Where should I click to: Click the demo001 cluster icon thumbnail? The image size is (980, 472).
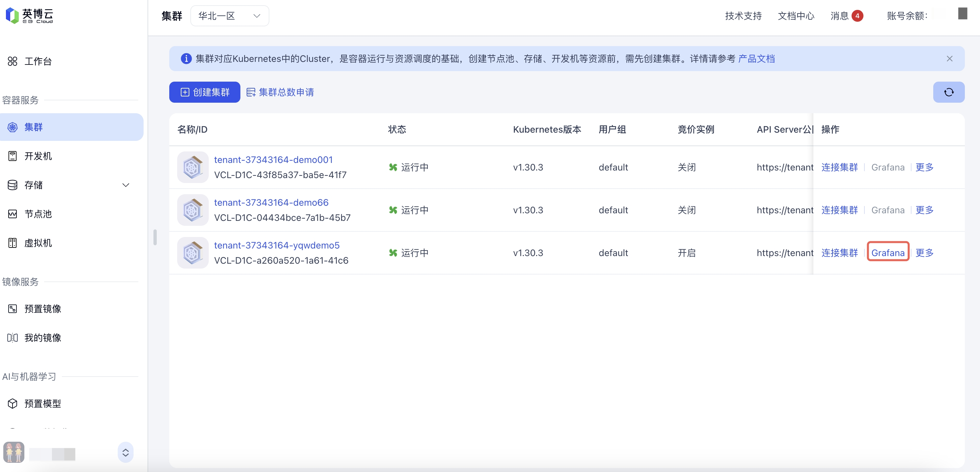(x=193, y=167)
